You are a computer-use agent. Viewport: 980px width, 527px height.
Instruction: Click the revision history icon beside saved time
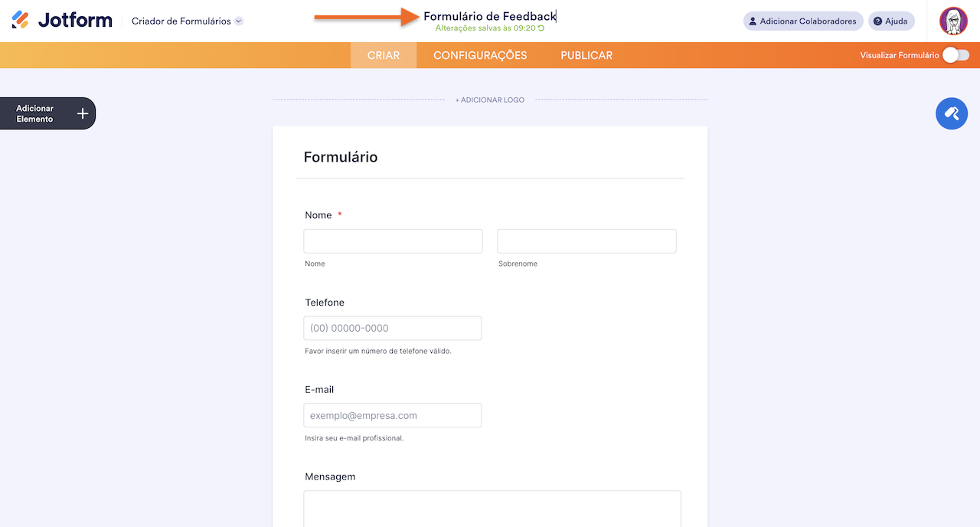coord(541,28)
